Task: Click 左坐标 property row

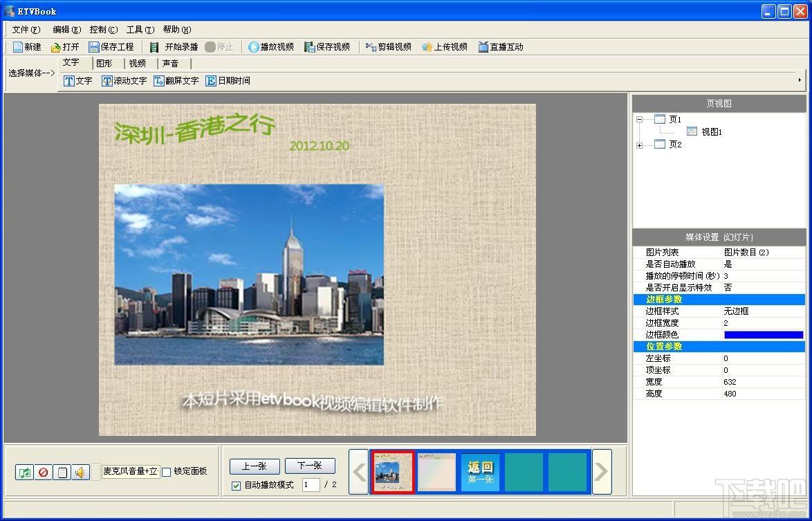Action: click(719, 358)
